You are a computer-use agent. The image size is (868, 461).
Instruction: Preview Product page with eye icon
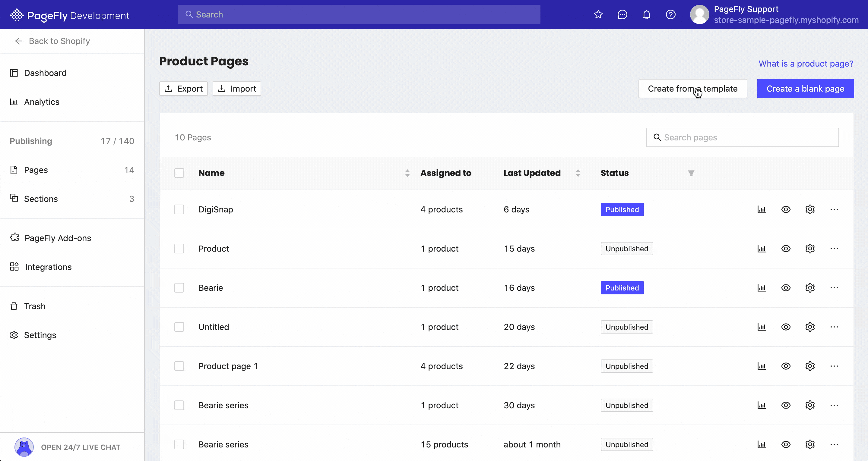click(786, 249)
